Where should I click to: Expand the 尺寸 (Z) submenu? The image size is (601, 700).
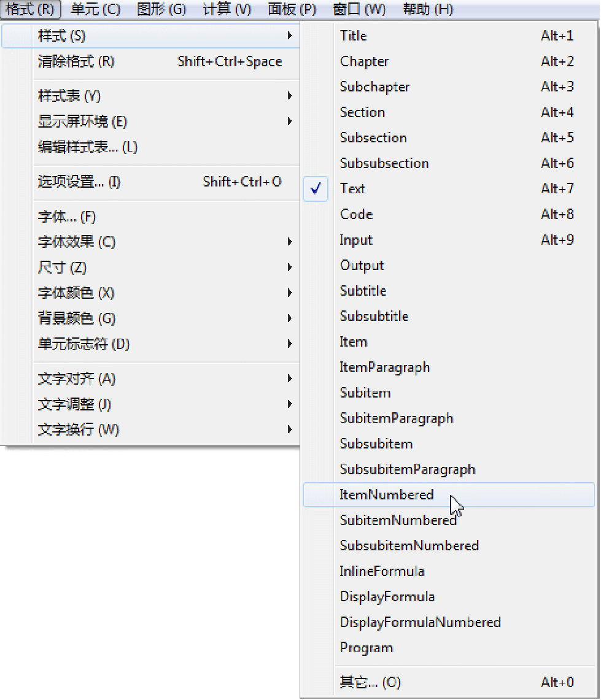coord(150,267)
